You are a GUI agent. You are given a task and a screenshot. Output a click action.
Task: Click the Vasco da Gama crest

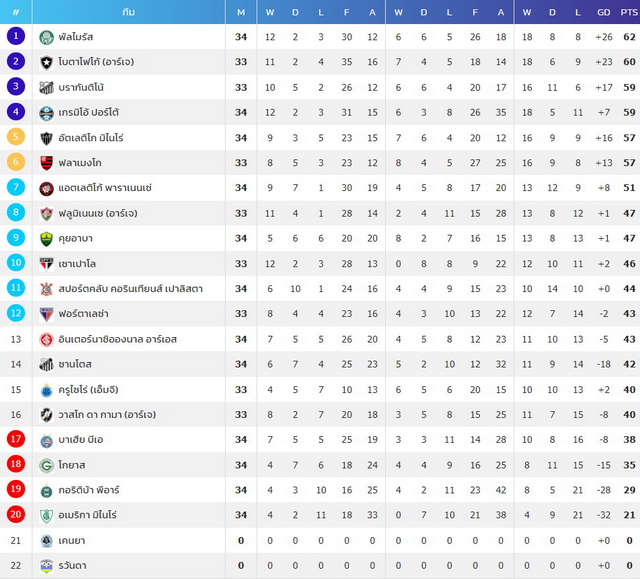[x=47, y=415]
